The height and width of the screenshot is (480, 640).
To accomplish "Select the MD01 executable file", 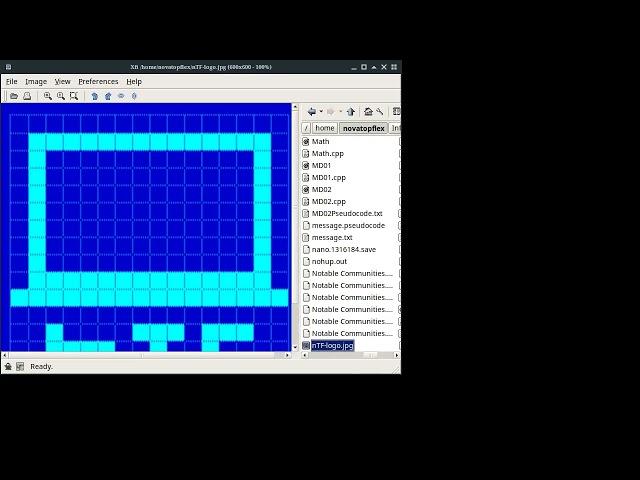I will click(321, 165).
